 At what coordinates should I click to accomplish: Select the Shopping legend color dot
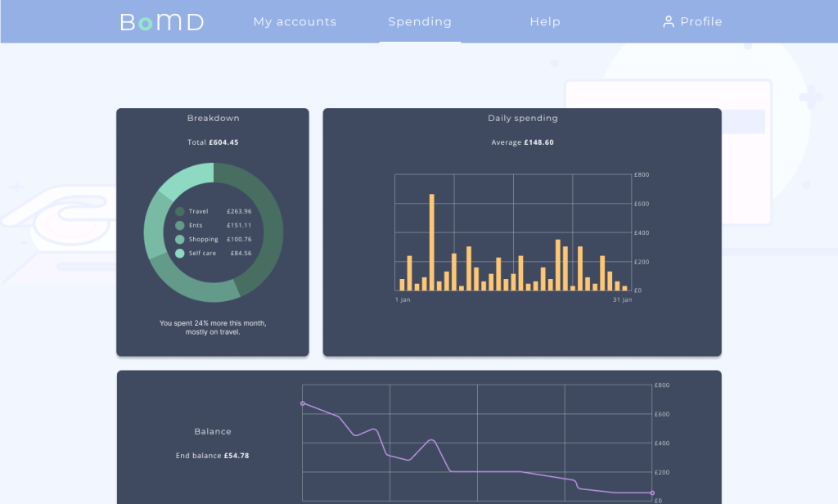pos(180,240)
